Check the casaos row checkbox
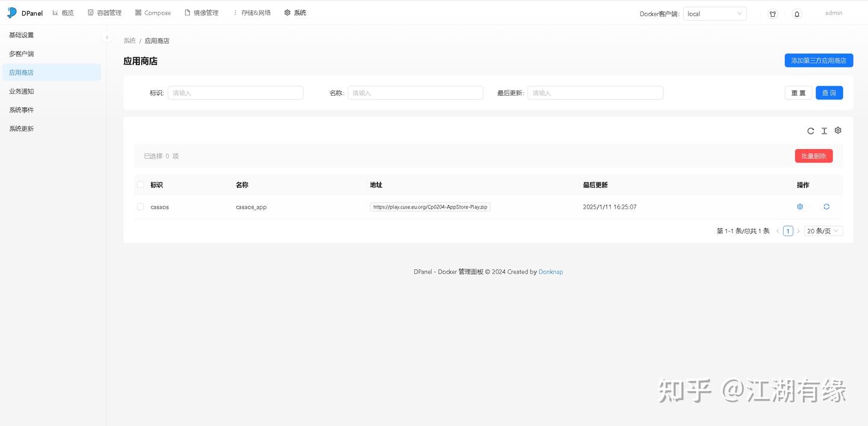The width and height of the screenshot is (868, 426). click(x=140, y=206)
